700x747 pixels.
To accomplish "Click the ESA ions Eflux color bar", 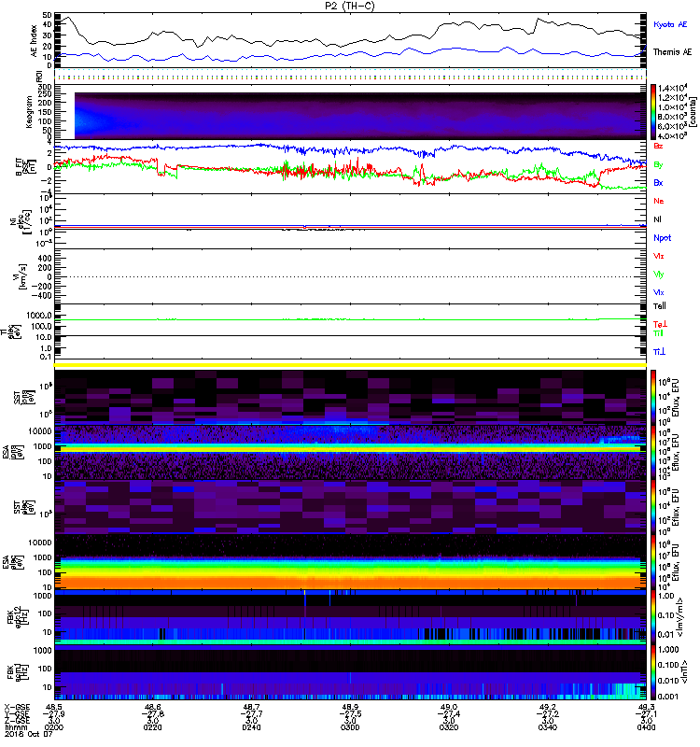I will 653,452.
